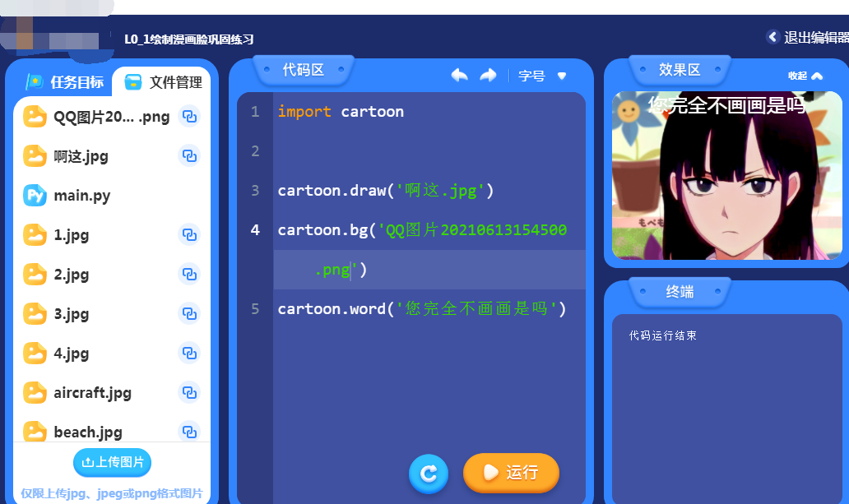This screenshot has width=849, height=504.
Task: Click image icon beside 1.jpg
Action: (35, 235)
